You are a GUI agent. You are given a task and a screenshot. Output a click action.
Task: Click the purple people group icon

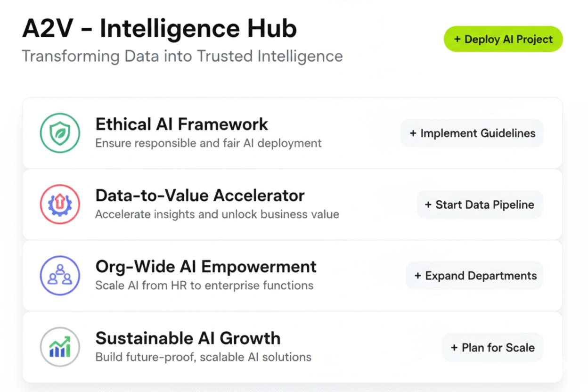60,275
